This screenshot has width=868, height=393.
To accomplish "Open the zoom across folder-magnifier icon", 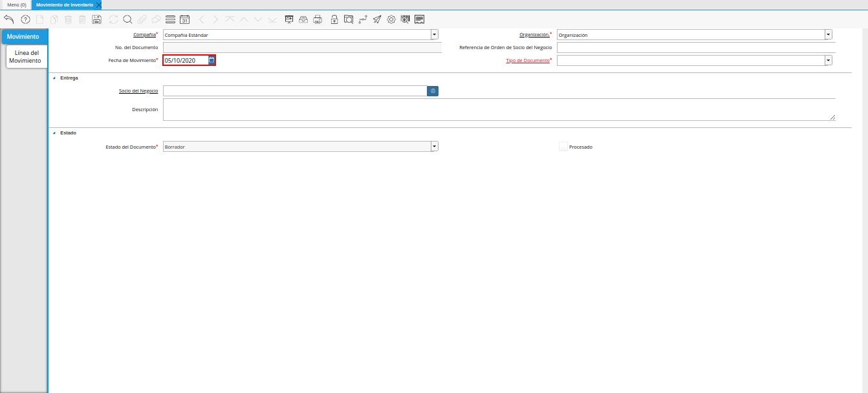I will point(349,19).
